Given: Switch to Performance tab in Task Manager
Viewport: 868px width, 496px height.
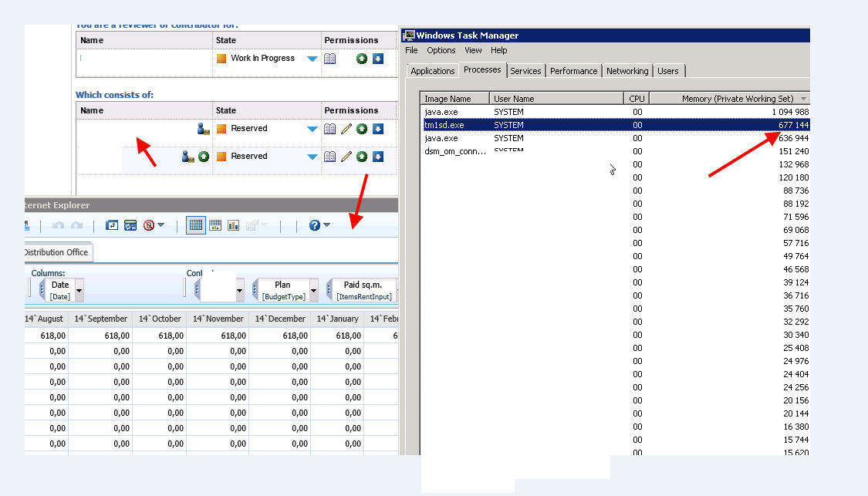Looking at the screenshot, I should coord(573,71).
